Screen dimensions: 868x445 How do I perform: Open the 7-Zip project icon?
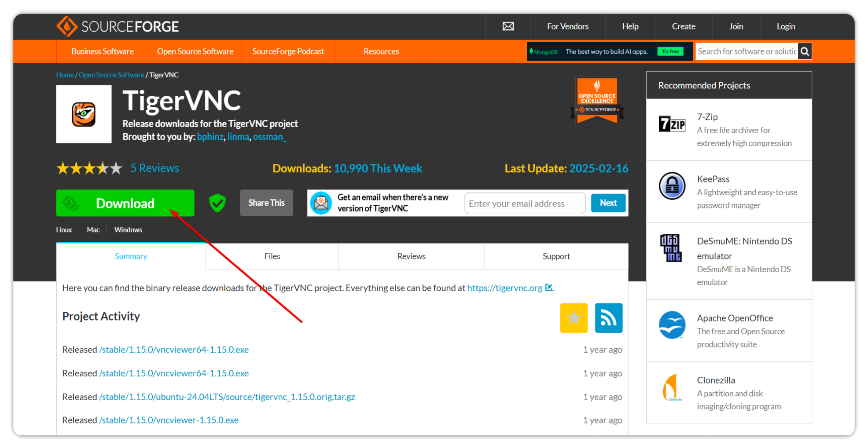click(672, 124)
